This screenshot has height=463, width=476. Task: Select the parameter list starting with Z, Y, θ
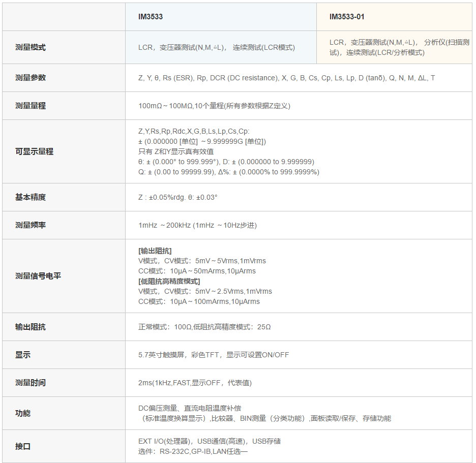(286, 78)
